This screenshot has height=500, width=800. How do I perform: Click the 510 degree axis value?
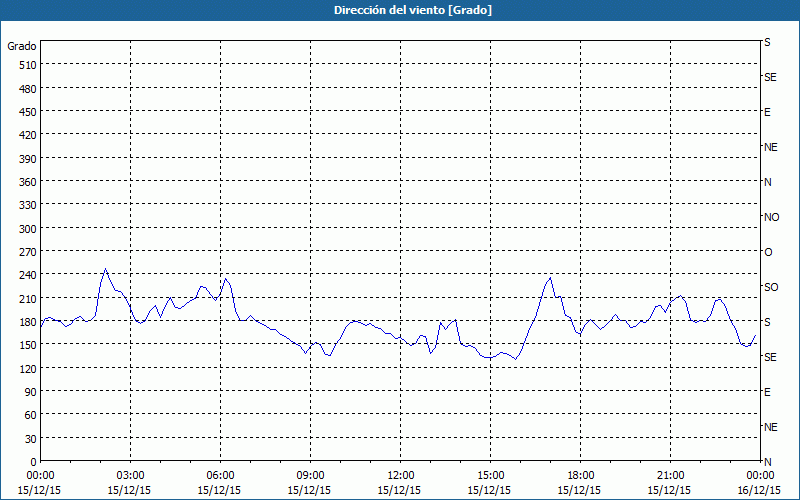[29, 65]
